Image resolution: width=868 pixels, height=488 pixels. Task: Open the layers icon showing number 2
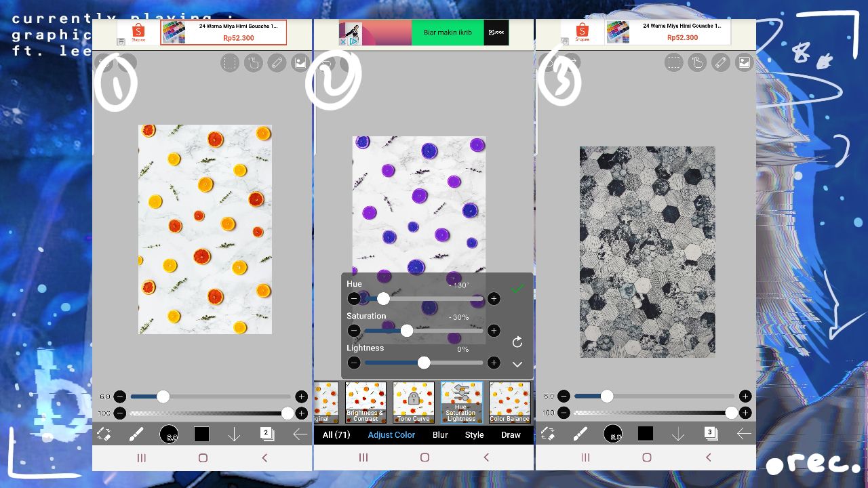pyautogui.click(x=267, y=434)
